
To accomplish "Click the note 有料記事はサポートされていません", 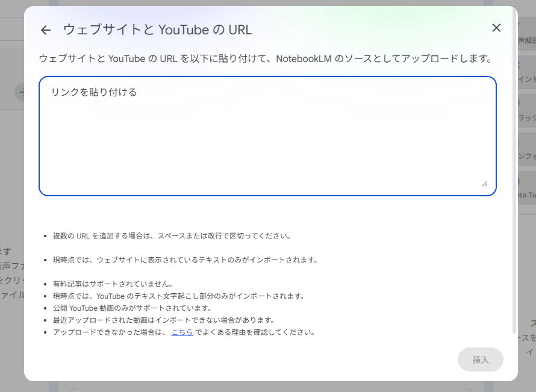I will pos(113,284).
